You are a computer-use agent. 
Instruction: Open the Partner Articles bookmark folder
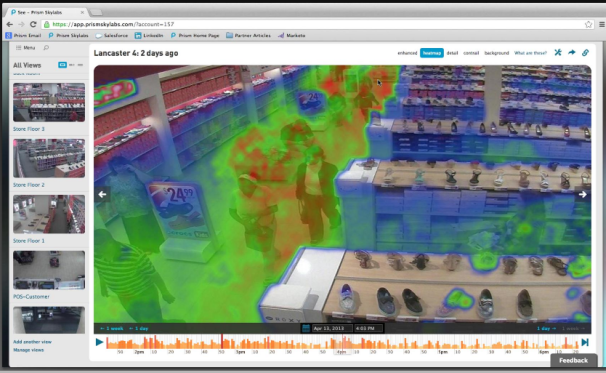click(x=248, y=36)
